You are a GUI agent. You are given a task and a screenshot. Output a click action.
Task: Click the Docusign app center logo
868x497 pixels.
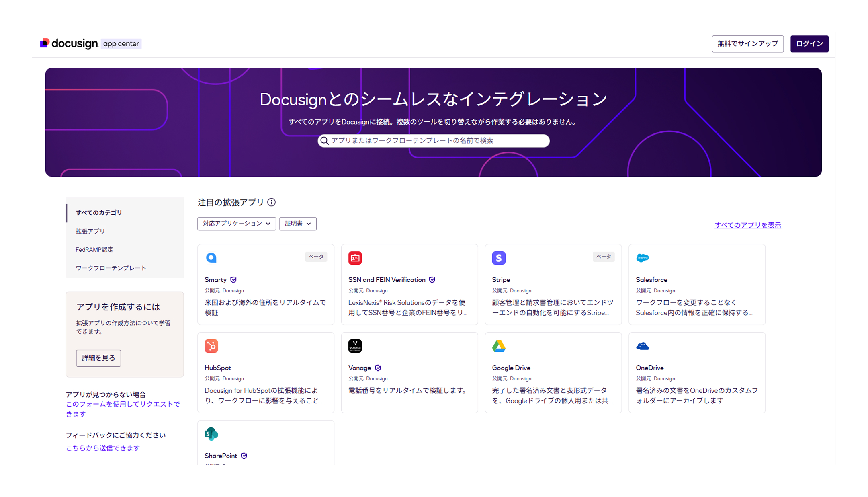pos(90,43)
